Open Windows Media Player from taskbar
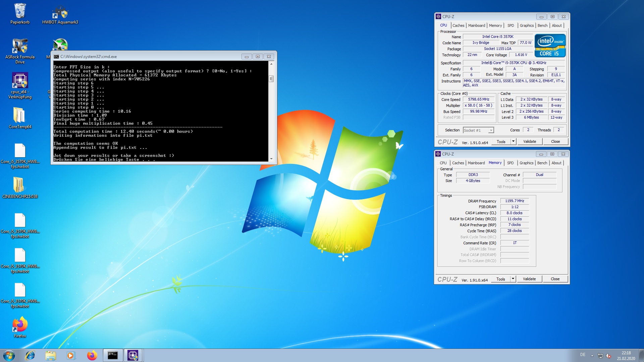Viewport: 644px width, 362px height. (71, 355)
